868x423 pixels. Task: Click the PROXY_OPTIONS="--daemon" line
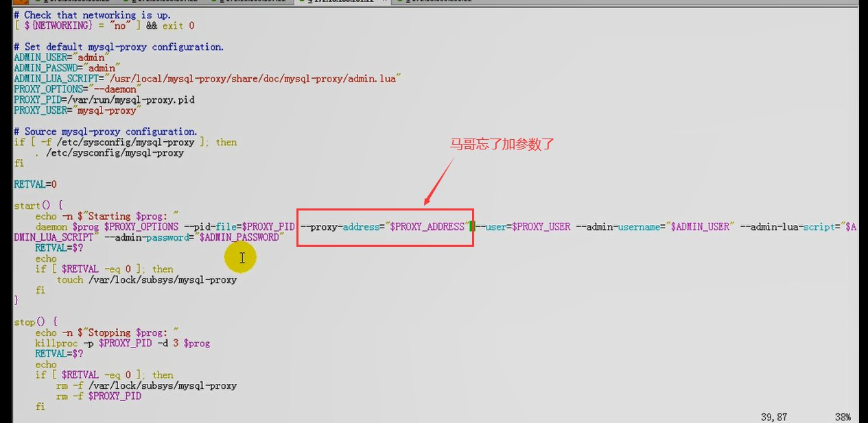click(x=78, y=89)
